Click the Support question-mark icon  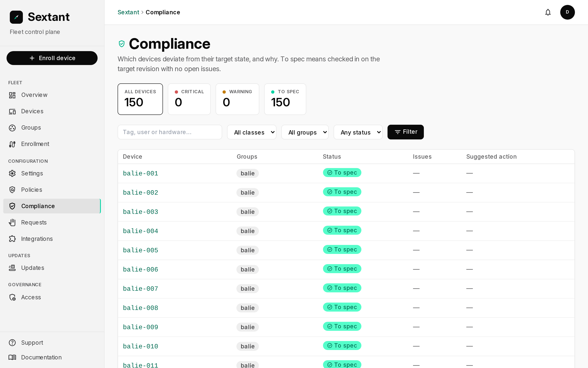(12, 342)
